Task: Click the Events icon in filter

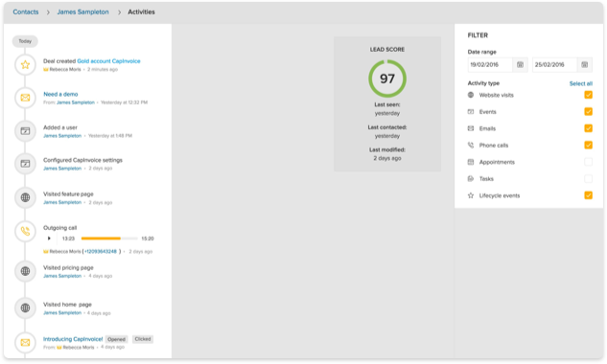Action: [x=471, y=112]
